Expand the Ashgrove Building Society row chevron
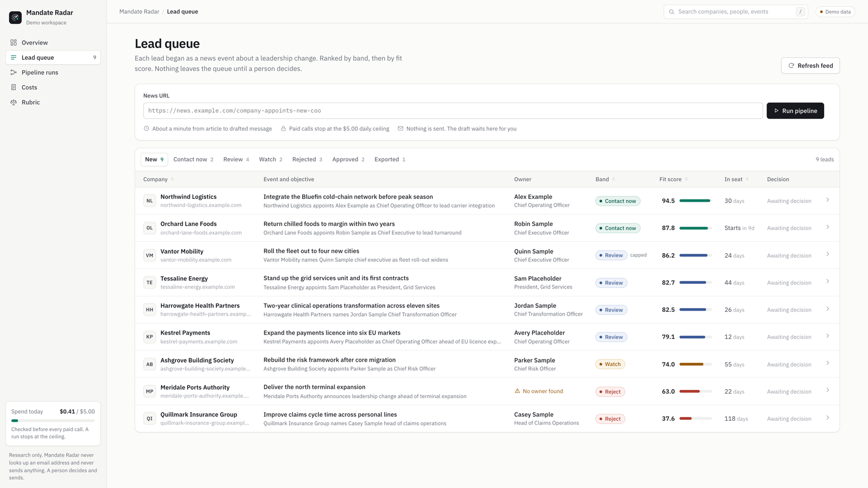Screen dimensions: 868x488 [x=828, y=363]
